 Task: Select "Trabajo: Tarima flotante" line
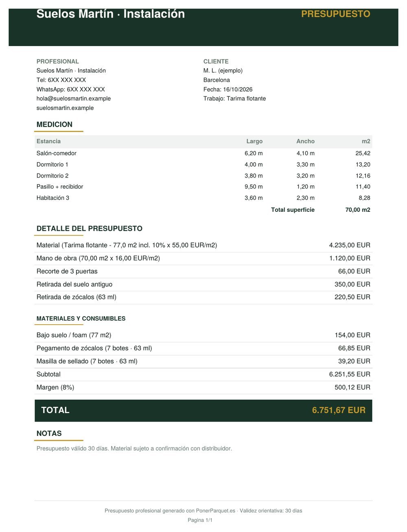pyautogui.click(x=234, y=99)
